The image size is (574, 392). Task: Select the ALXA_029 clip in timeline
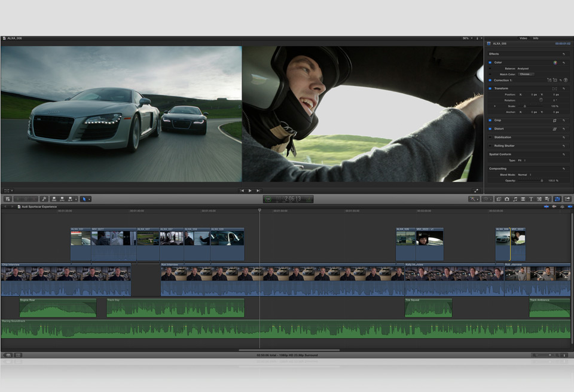coord(227,244)
